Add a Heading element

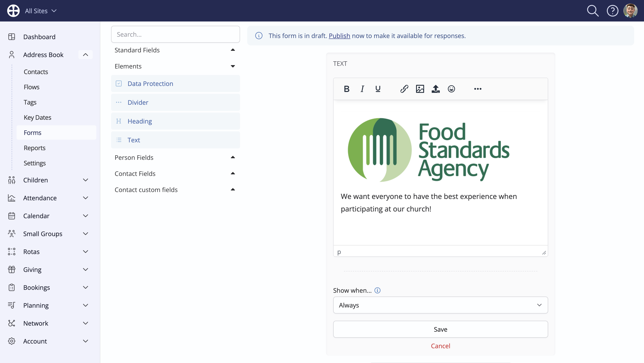pyautogui.click(x=175, y=121)
